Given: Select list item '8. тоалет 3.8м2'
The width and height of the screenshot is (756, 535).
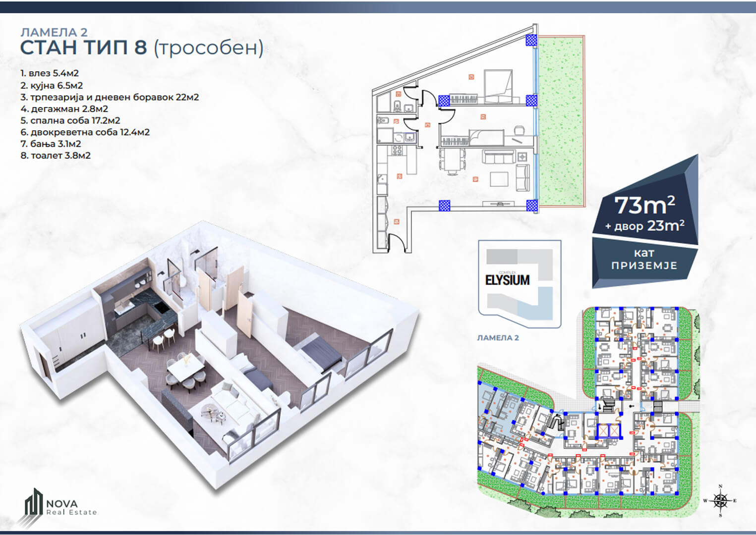Looking at the screenshot, I should 56,156.
